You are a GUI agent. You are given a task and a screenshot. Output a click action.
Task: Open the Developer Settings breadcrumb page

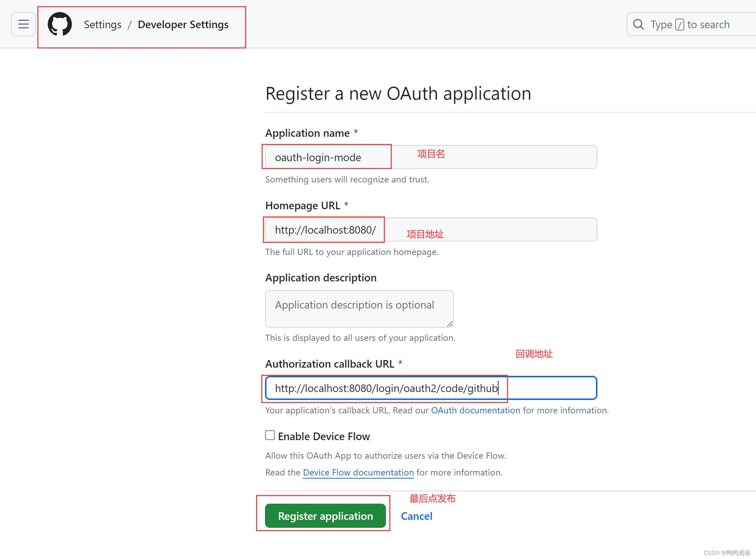click(x=183, y=24)
